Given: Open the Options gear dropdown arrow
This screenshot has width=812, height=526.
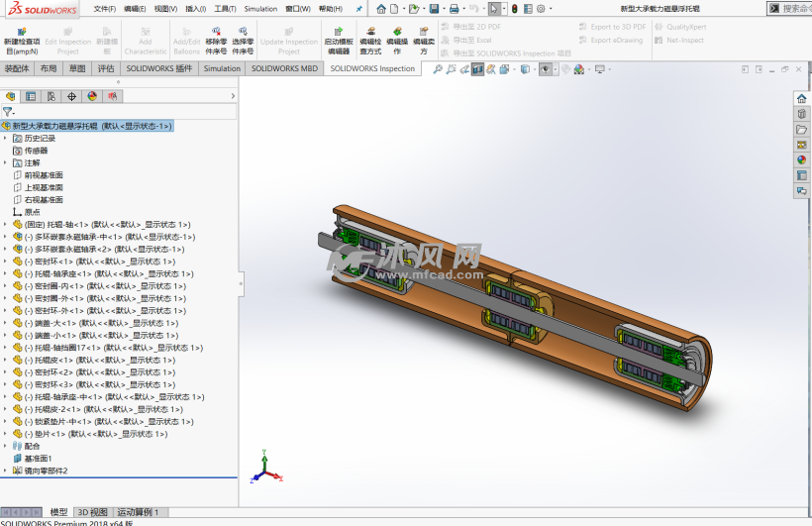Looking at the screenshot, I should [x=551, y=9].
